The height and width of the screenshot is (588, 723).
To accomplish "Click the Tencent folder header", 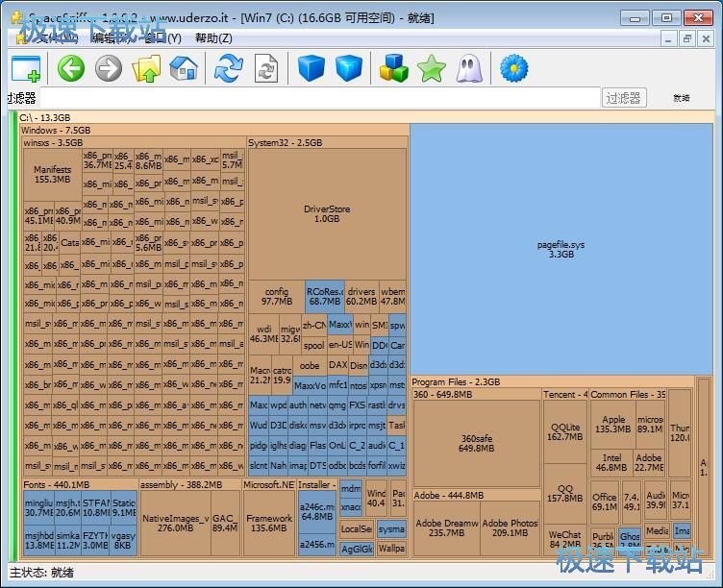I will tap(565, 395).
